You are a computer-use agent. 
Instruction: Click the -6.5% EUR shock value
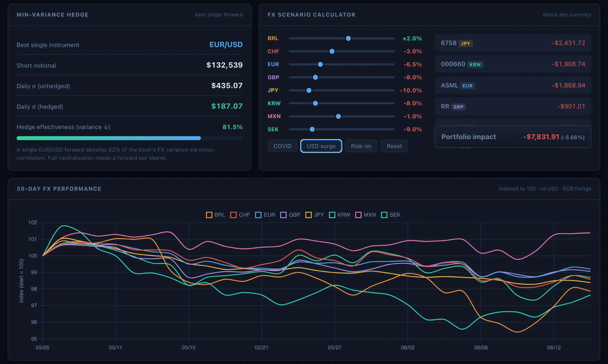point(413,64)
